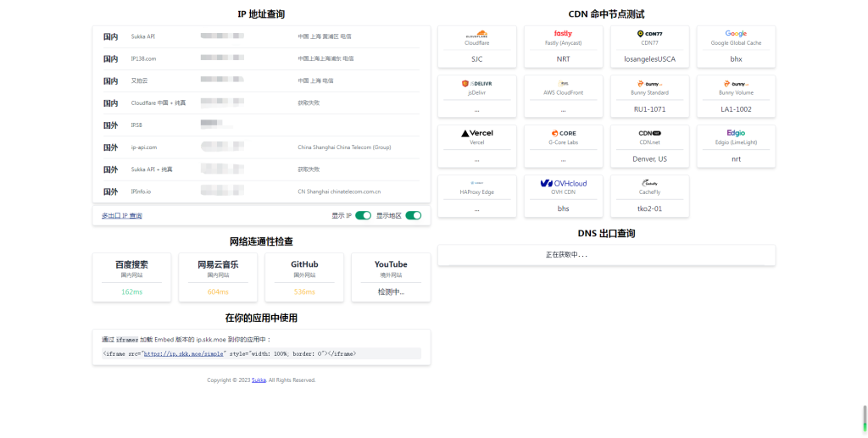The image size is (868, 438).
Task: Open the Sukka link in the footer
Action: pos(259,380)
